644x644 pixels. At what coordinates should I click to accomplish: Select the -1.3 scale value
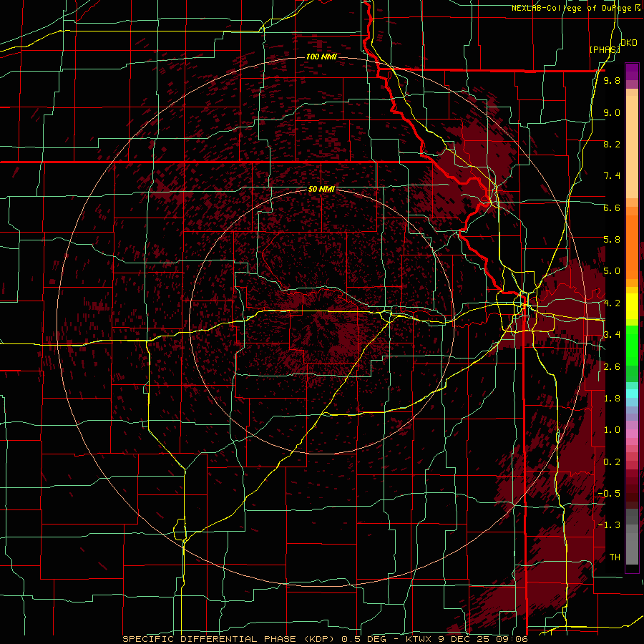tap(609, 525)
